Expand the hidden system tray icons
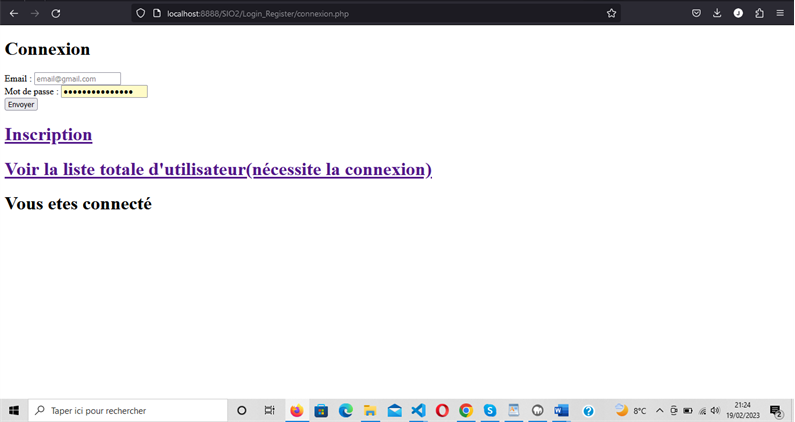The width and height of the screenshot is (795, 422). pyautogui.click(x=659, y=410)
